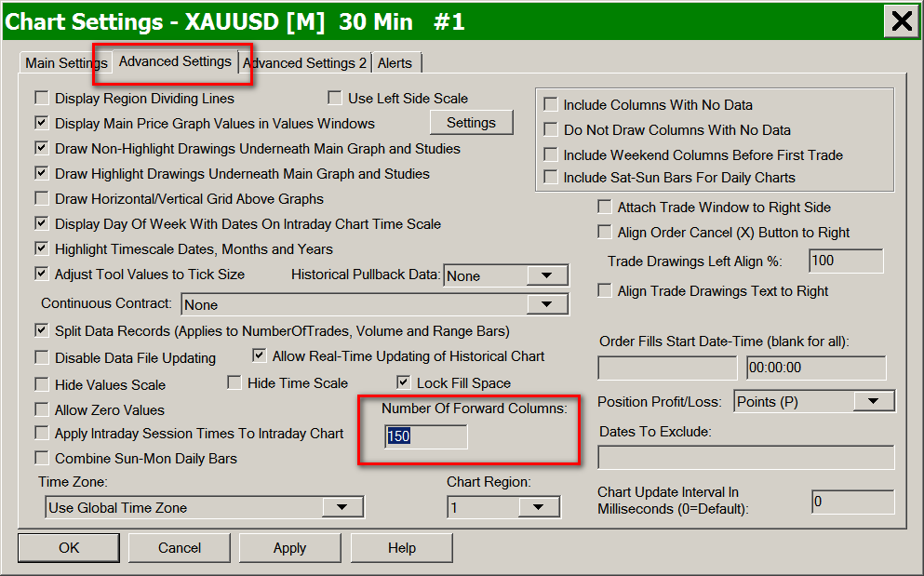The image size is (924, 576).
Task: Uncheck Display Day Of Week With Dates
Action: click(42, 223)
